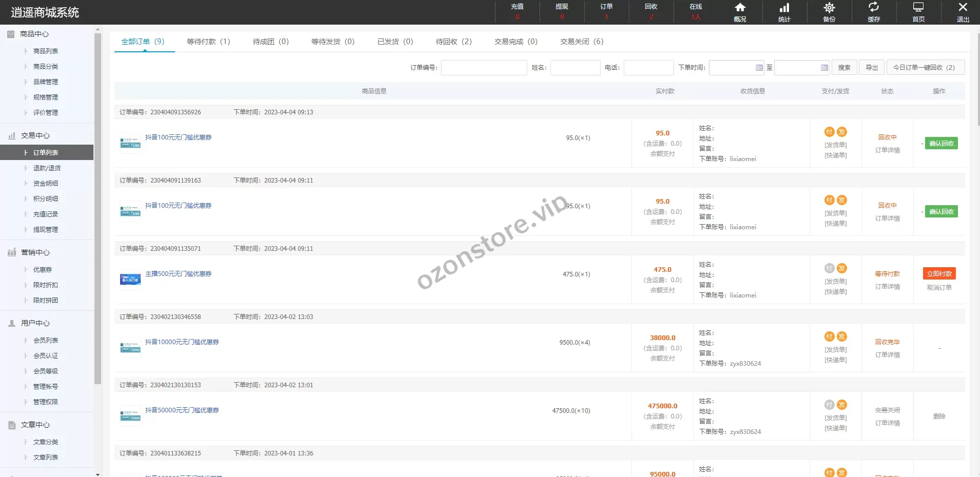
Task: Refresh cache via the 缓存 icon
Action: click(874, 8)
